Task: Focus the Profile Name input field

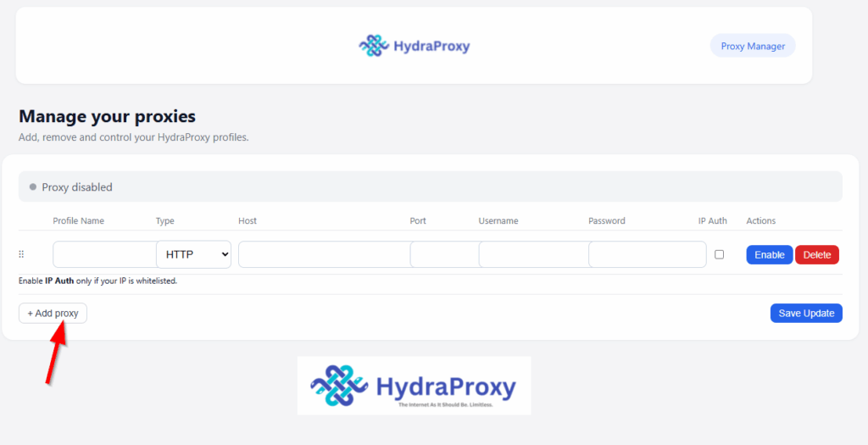Action: pyautogui.click(x=103, y=254)
